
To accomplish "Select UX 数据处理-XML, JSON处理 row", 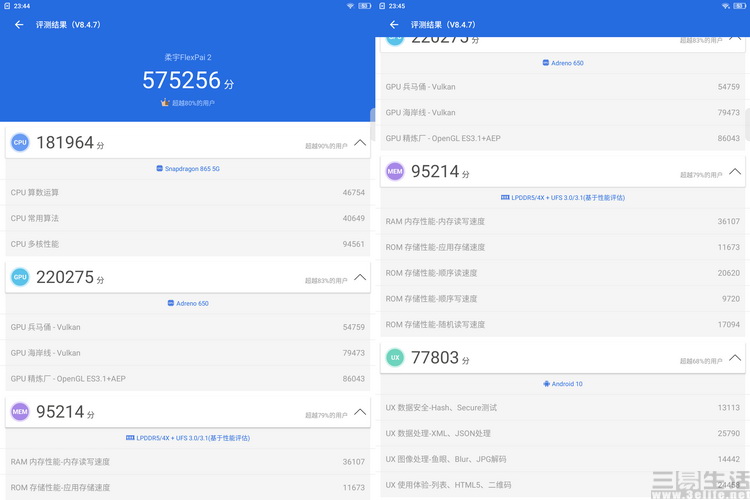I will tap(562, 433).
